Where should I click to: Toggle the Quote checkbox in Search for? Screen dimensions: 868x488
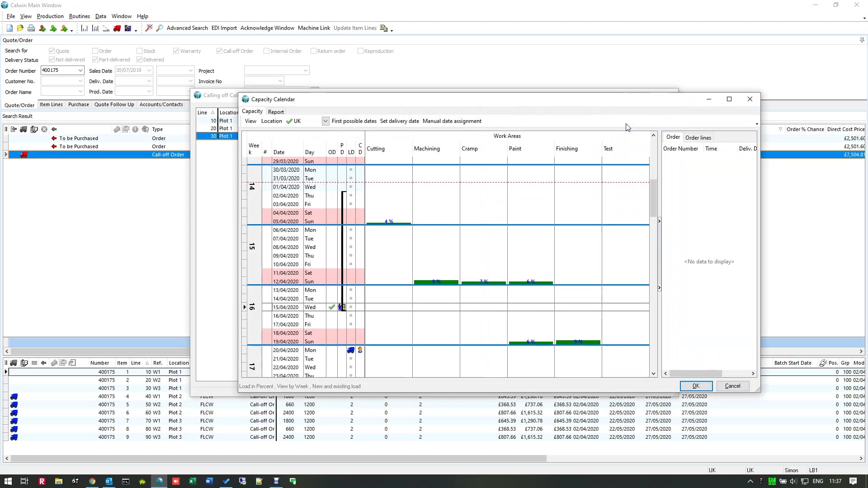[x=52, y=51]
